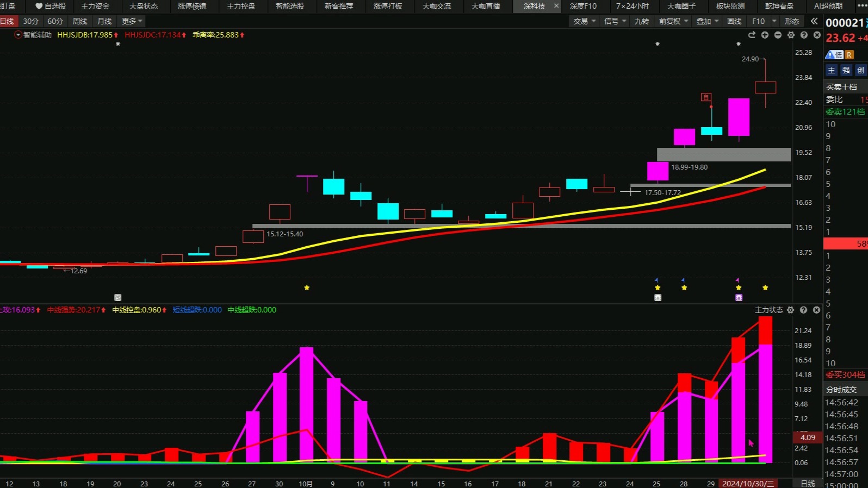The height and width of the screenshot is (488, 868).
Task: Open 叠加 overlay dropdown
Action: (708, 21)
